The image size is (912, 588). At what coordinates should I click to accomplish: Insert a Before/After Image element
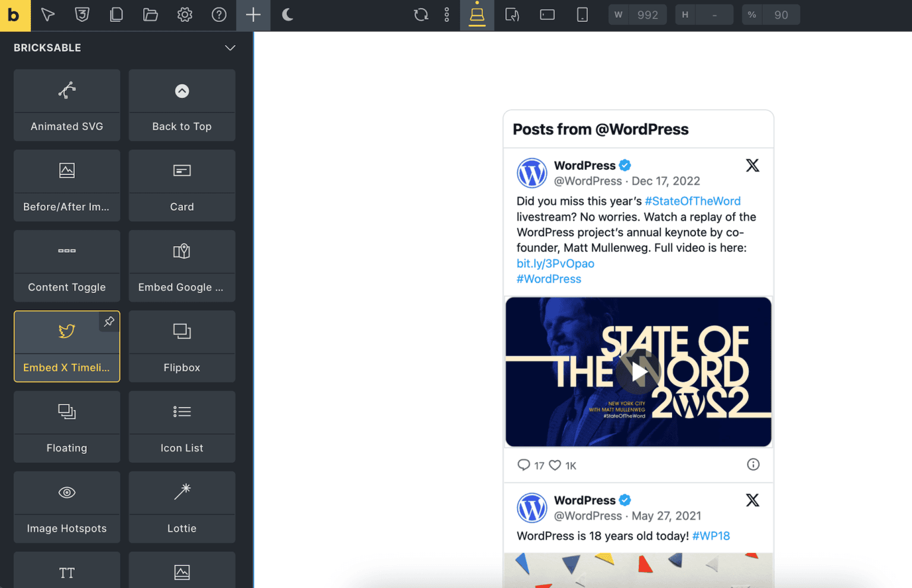pos(66,185)
